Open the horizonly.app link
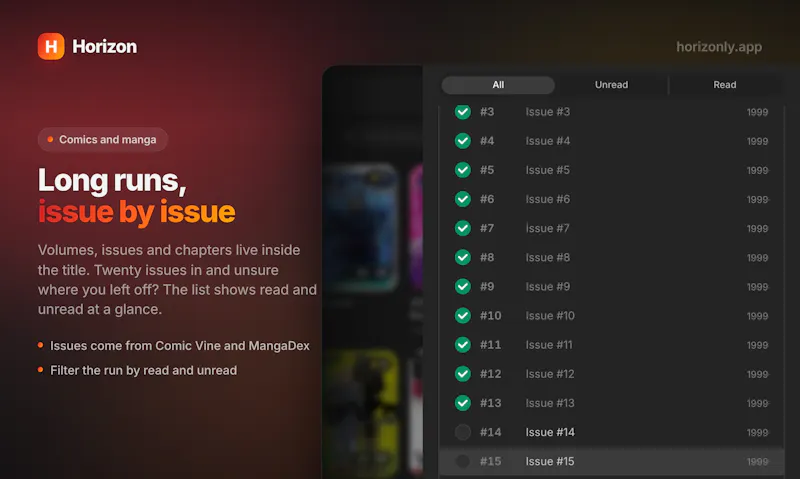800x479 pixels. [x=719, y=47]
